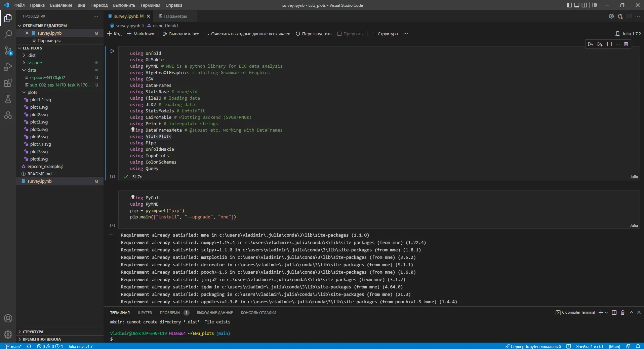Restart the notebook kernel
This screenshot has width=644, height=349.
pos(314,34)
